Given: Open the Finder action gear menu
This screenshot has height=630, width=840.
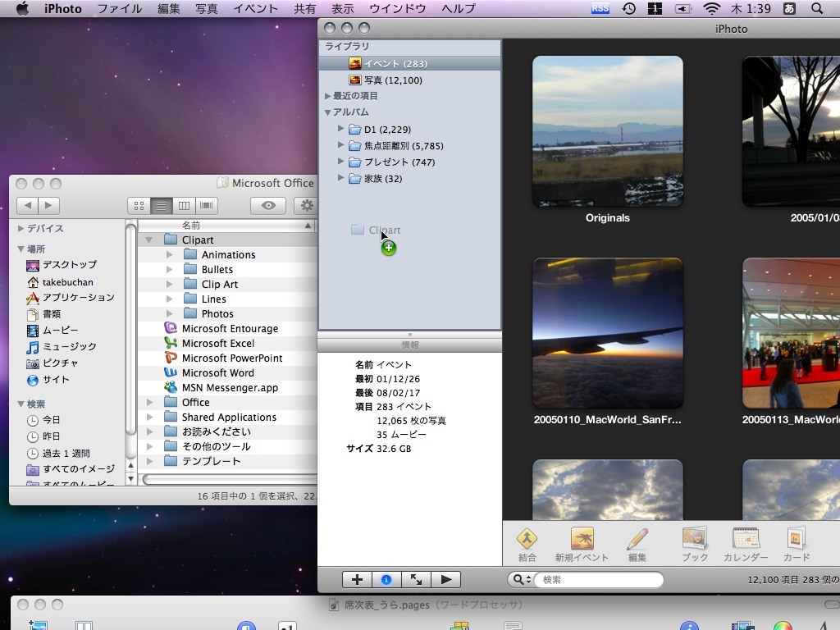Looking at the screenshot, I should [x=307, y=205].
